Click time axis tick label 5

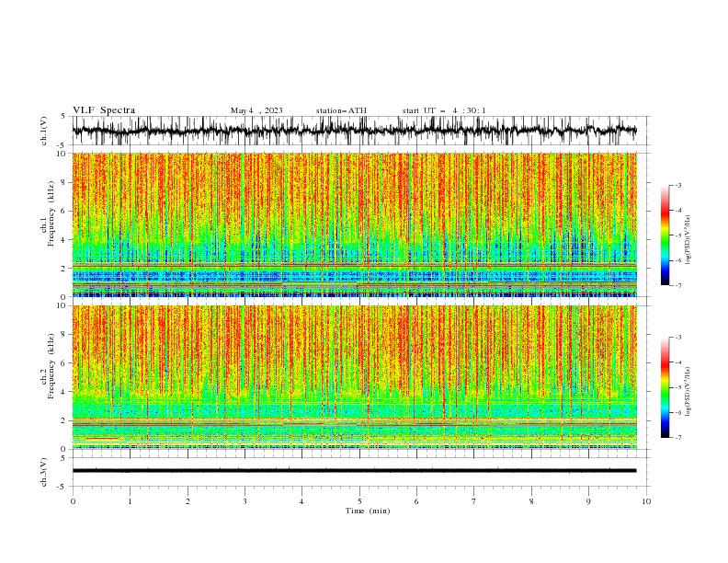(359, 501)
